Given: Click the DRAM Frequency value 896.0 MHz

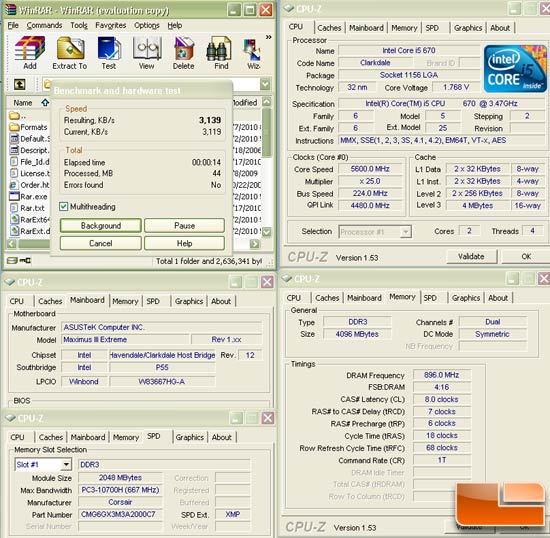Looking at the screenshot, I should click(442, 375).
